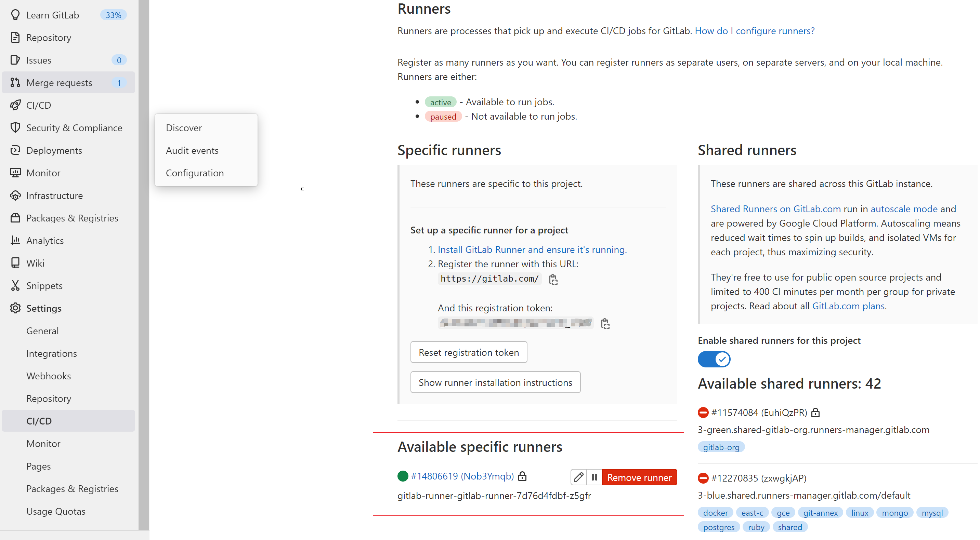Click the postgres runner tag
The width and height of the screenshot is (980, 540).
tap(718, 527)
